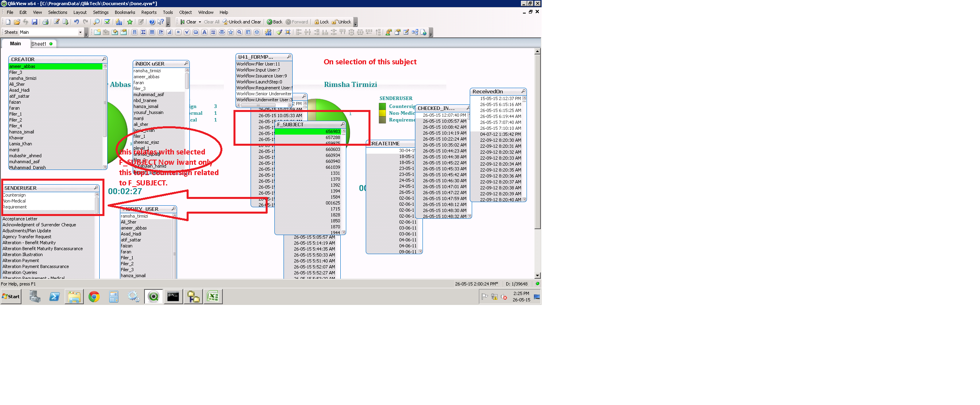Viewport: 980px width, 405px height.
Task: Open the Sheet Properties icon
Action: (123, 32)
